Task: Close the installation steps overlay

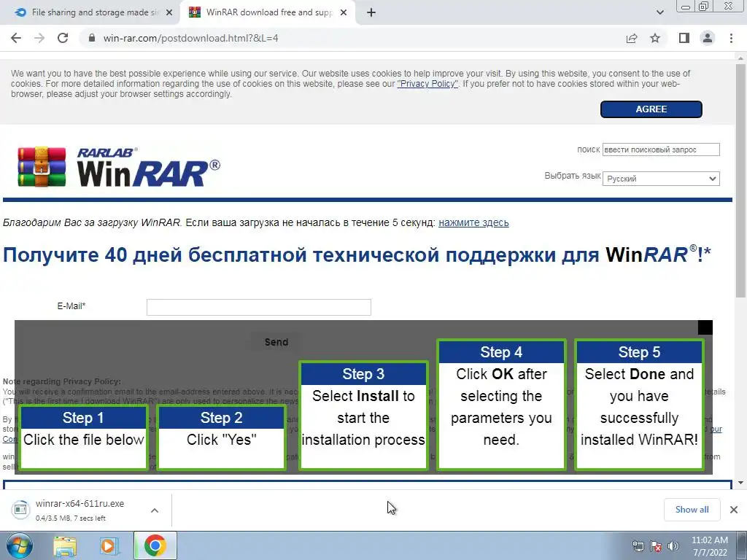Action: pyautogui.click(x=705, y=327)
